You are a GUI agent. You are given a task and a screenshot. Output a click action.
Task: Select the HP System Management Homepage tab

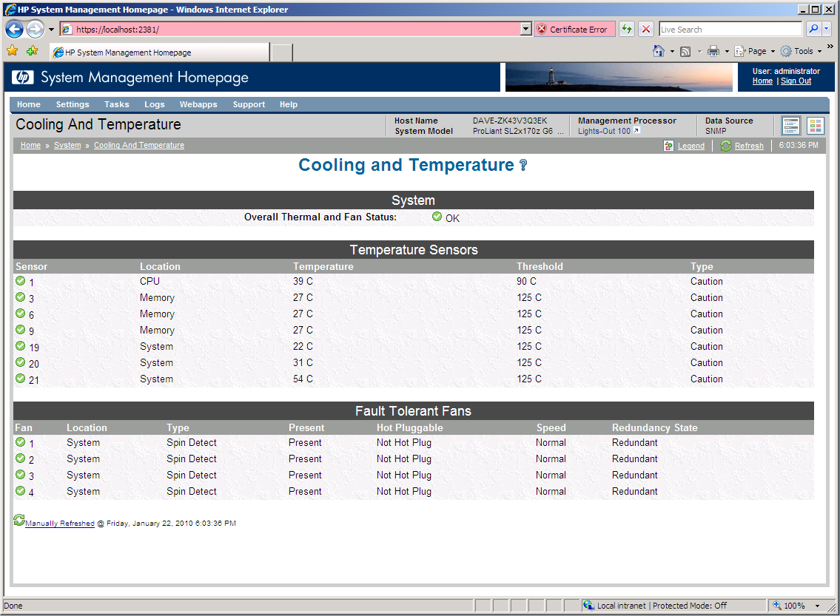[x=160, y=53]
